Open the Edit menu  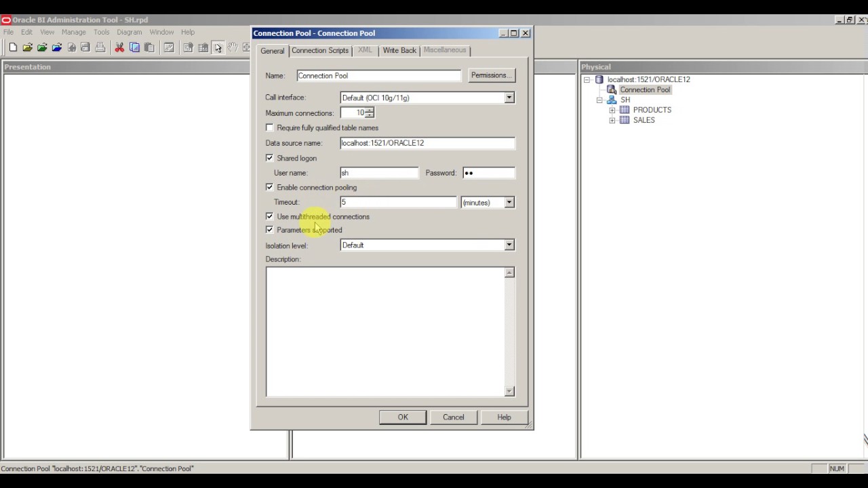(26, 32)
